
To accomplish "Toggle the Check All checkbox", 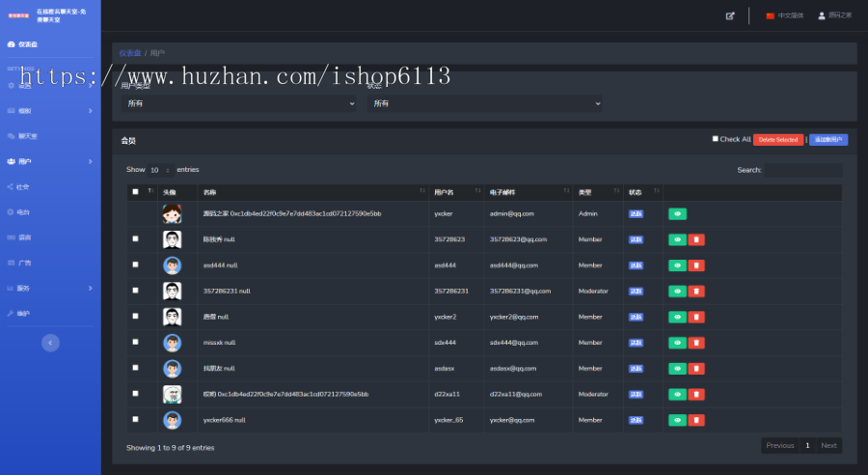I will pos(716,139).
